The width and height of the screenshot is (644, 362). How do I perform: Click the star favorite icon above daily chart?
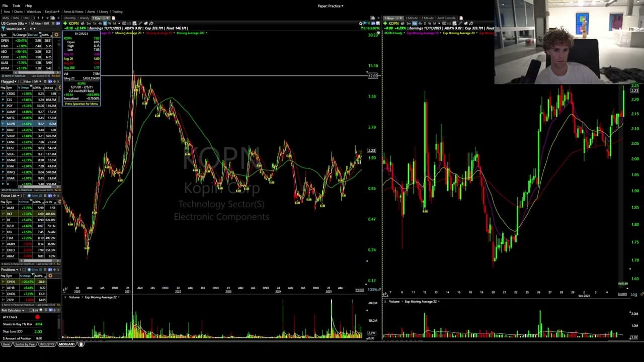360,23
